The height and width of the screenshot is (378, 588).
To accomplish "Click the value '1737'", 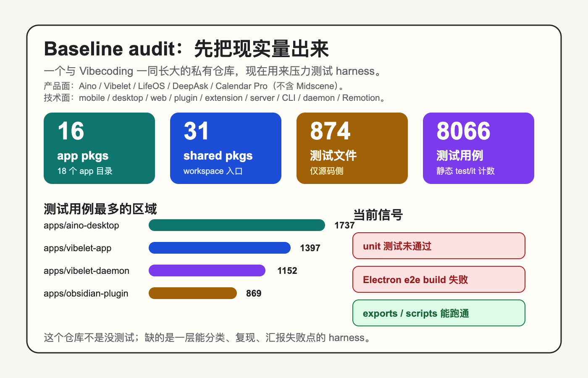I will click(x=344, y=226).
